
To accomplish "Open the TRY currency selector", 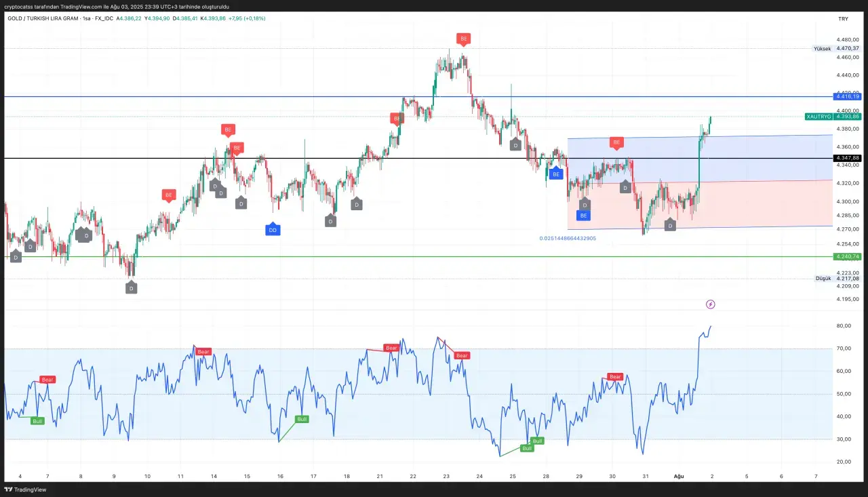I will pos(843,19).
